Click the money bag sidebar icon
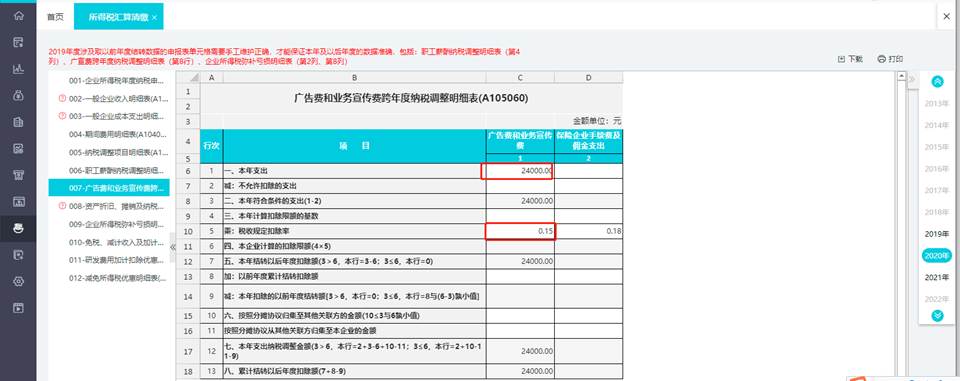This screenshot has width=960, height=381. (18, 96)
